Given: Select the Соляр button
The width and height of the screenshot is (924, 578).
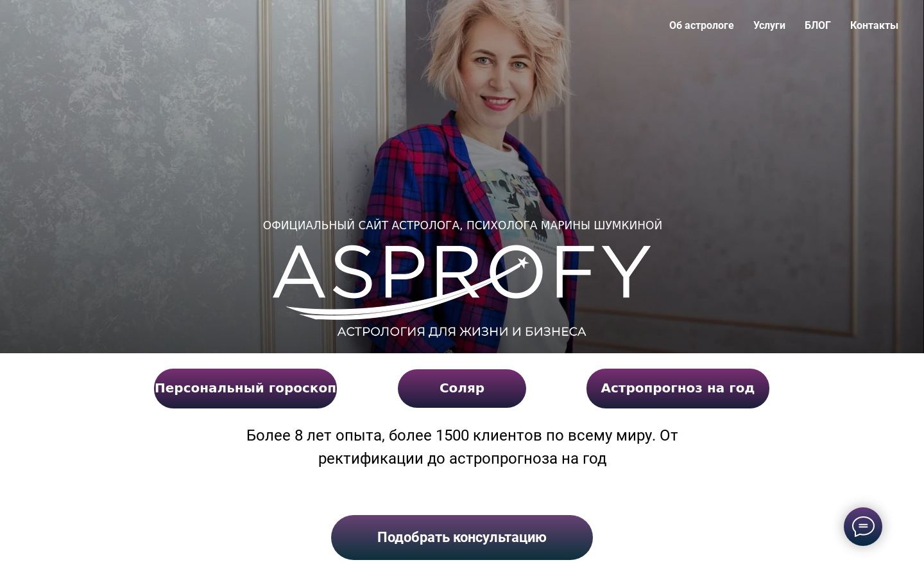Looking at the screenshot, I should tap(462, 389).
